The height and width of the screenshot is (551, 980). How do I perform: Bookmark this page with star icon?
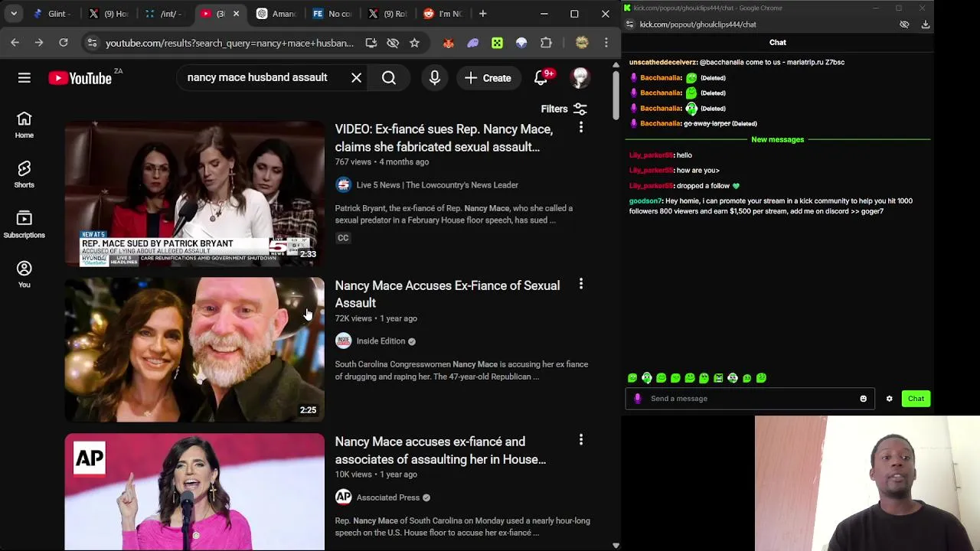click(414, 43)
